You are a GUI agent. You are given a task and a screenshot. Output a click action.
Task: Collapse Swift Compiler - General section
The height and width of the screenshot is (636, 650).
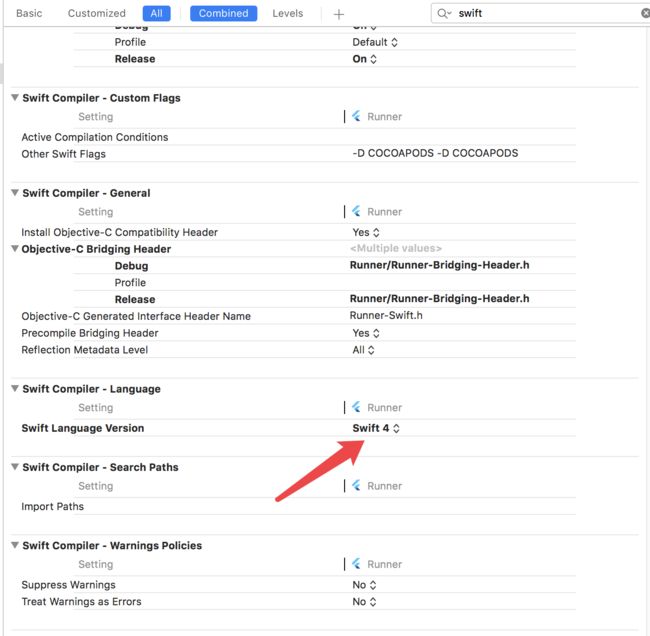(x=15, y=192)
